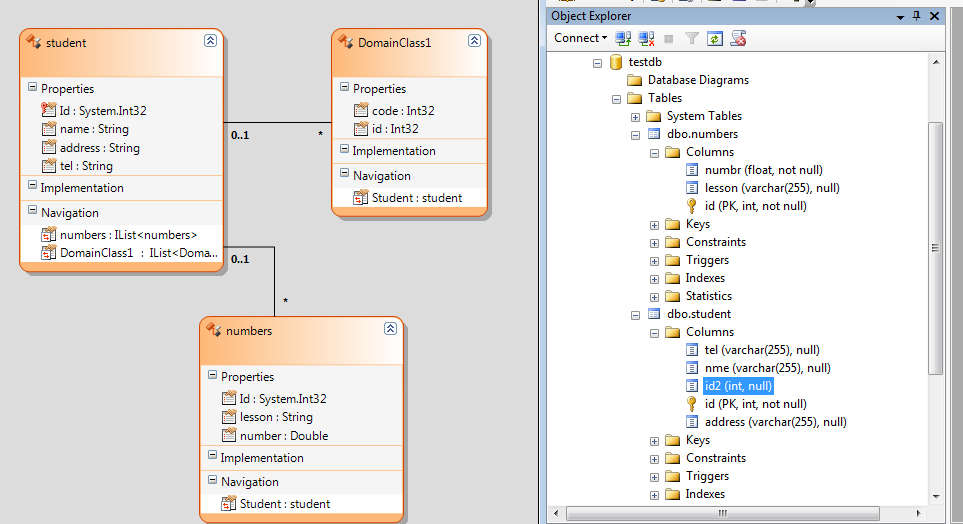This screenshot has height=524, width=963.
Task: Expand the Keys folder under dbo.numbers
Action: pyautogui.click(x=654, y=225)
